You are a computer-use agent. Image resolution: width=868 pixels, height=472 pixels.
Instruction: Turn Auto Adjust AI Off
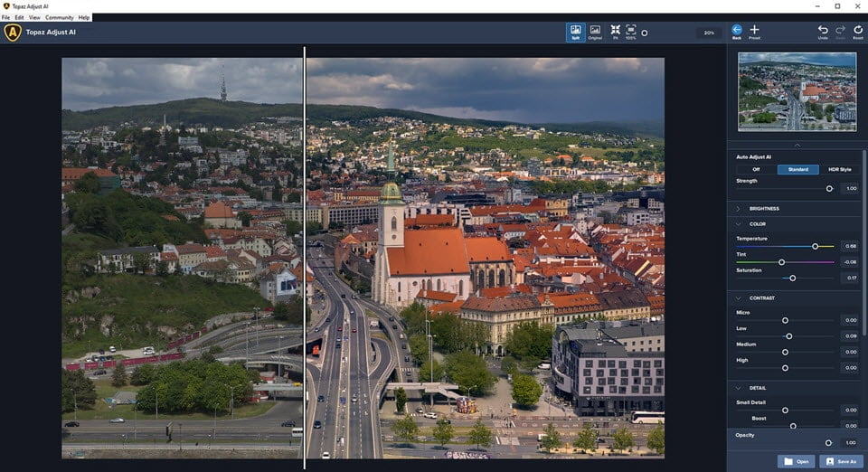(756, 169)
